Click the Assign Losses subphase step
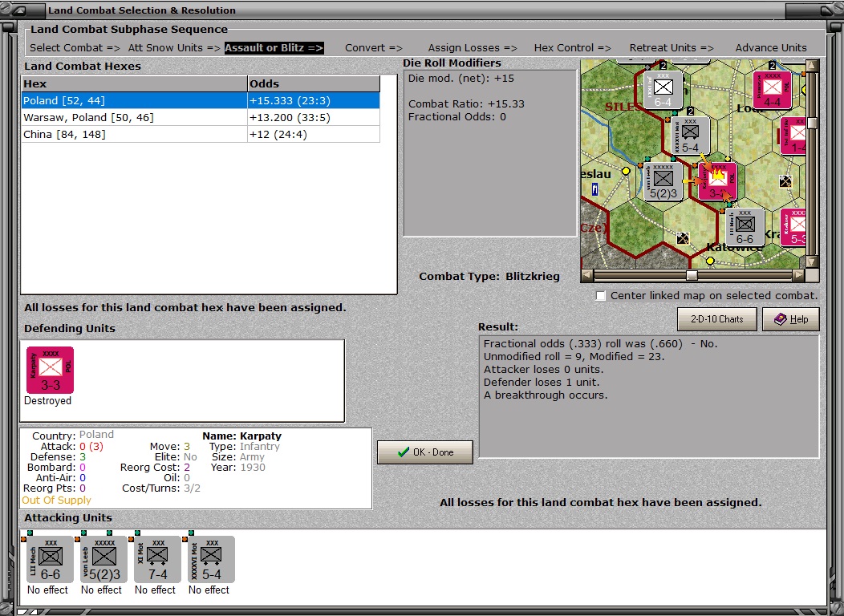844x616 pixels. [x=473, y=48]
